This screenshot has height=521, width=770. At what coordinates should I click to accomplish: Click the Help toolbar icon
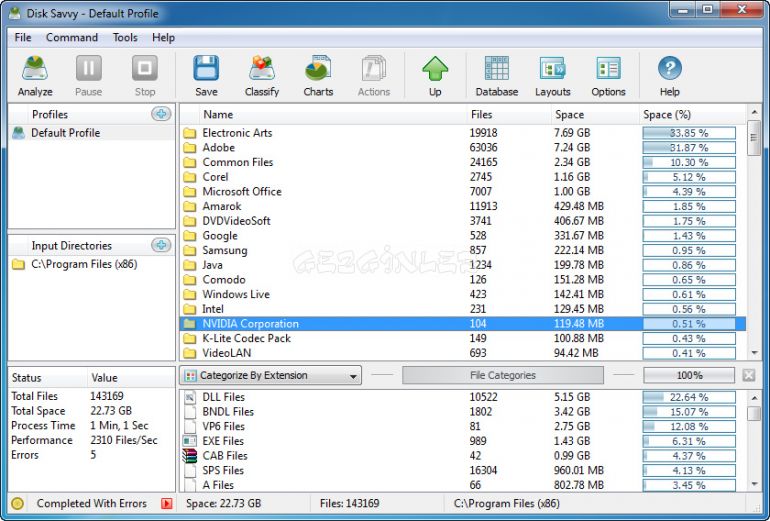click(x=669, y=76)
